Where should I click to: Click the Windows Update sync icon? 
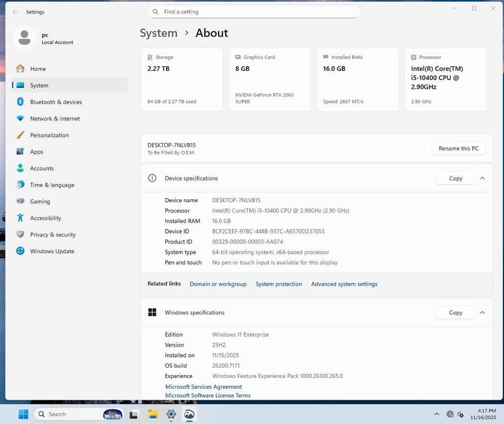20,251
